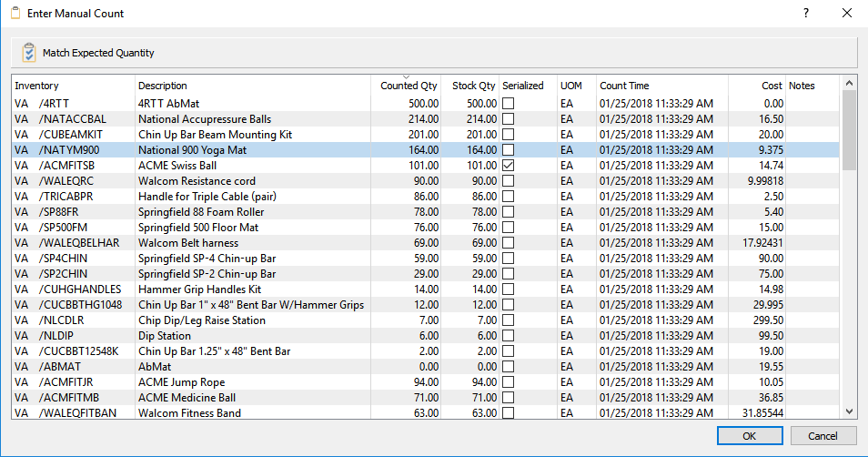
Task: Sort by the Stock Qty column header
Action: point(470,86)
